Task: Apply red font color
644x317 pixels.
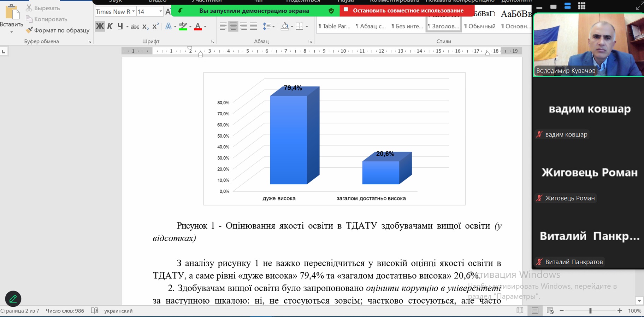Action: click(198, 26)
